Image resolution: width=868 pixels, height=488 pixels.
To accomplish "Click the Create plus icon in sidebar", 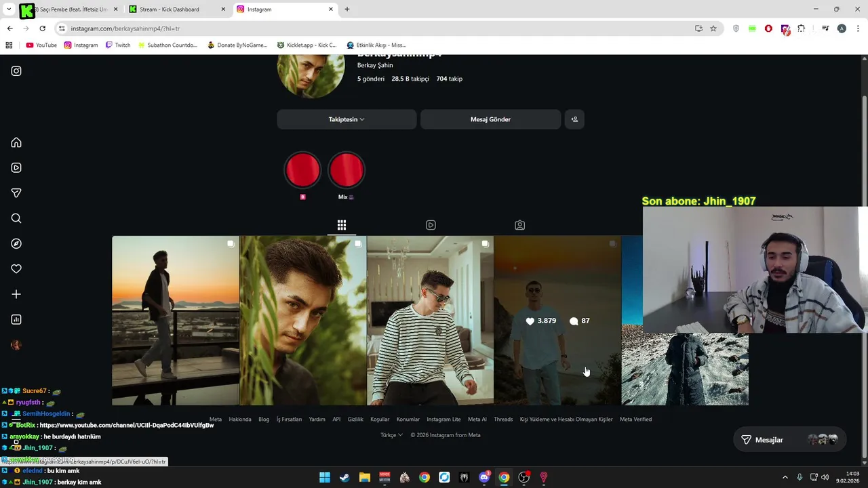I will pos(16,294).
